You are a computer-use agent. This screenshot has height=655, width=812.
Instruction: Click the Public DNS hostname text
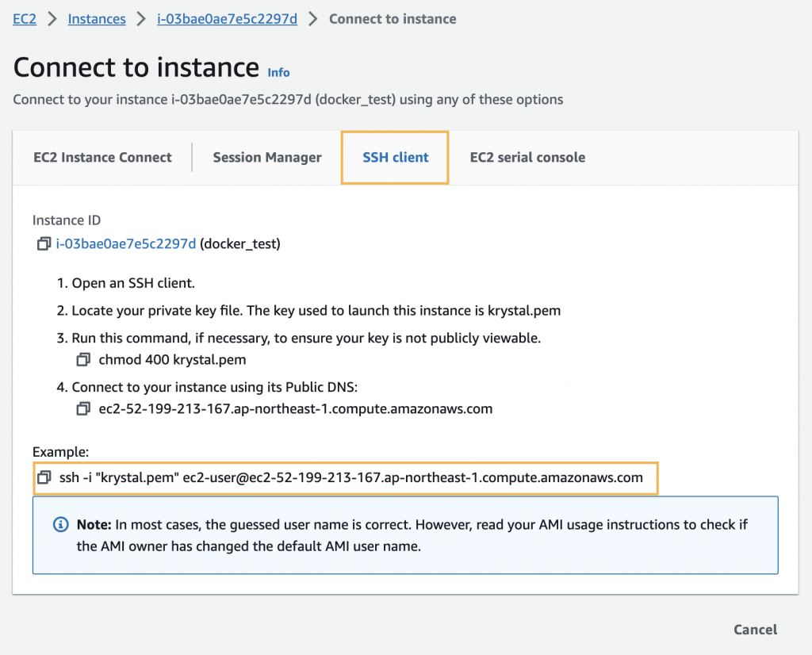[296, 409]
